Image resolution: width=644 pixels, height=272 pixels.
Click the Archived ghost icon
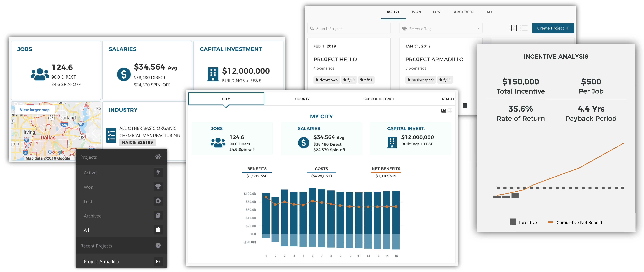[158, 215]
